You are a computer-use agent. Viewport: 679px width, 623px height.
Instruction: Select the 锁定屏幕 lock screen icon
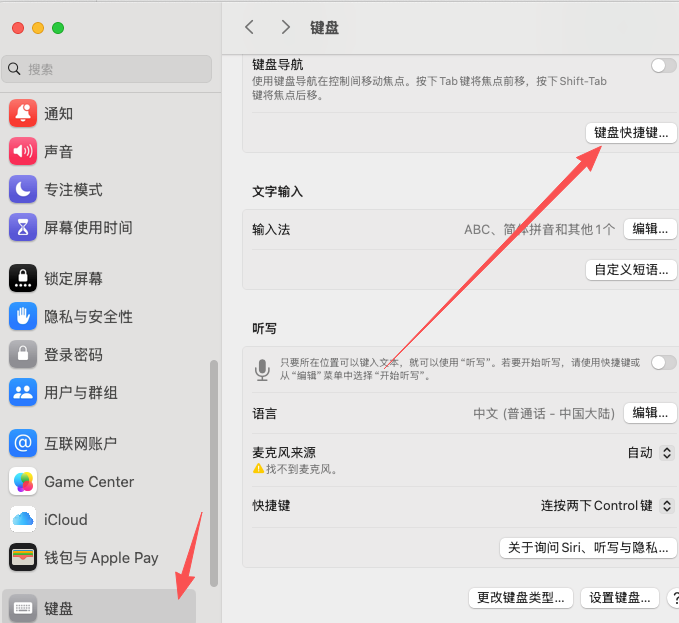(23, 279)
